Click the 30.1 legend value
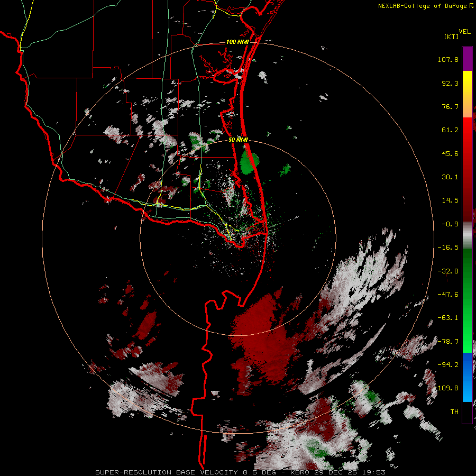 [x=450, y=177]
